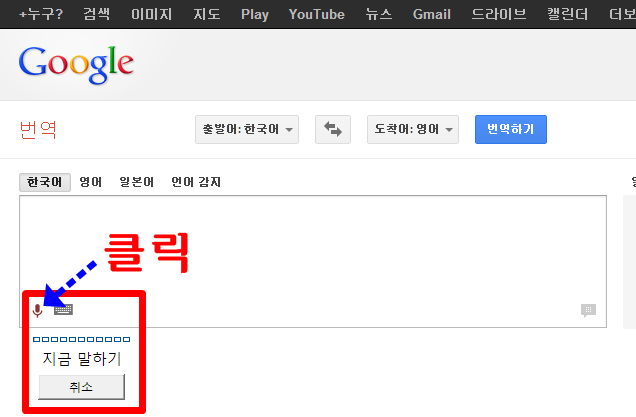Open 캘린더 in the top navigation bar
Screen dimensions: 636x417
[x=567, y=14]
